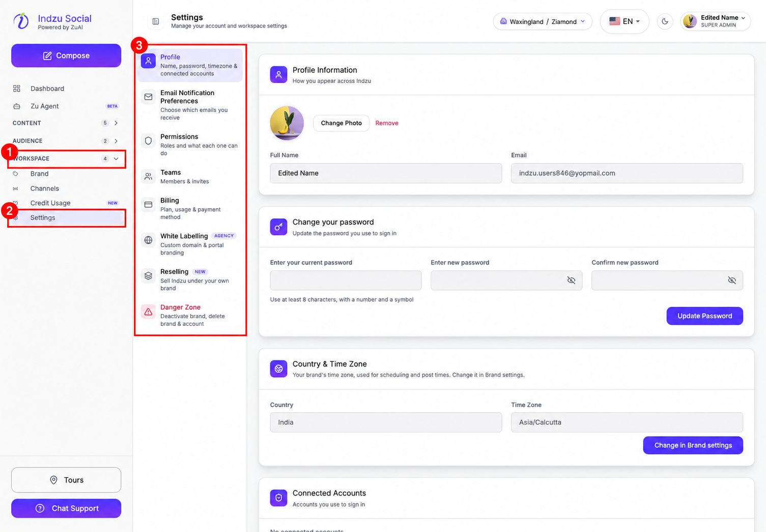Open the Tours button
Viewport: 766px width, 532px height.
(66, 480)
